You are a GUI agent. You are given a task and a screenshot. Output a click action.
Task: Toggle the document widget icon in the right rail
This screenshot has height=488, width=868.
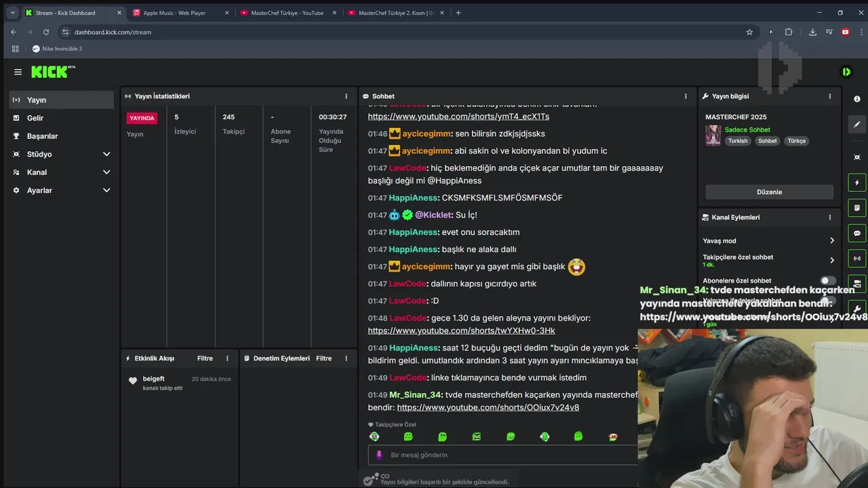pyautogui.click(x=857, y=207)
